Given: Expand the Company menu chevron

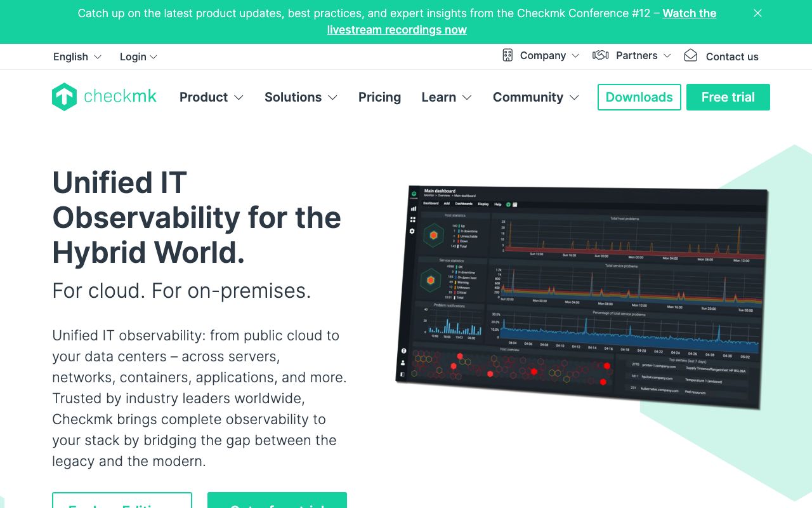Looking at the screenshot, I should point(575,56).
